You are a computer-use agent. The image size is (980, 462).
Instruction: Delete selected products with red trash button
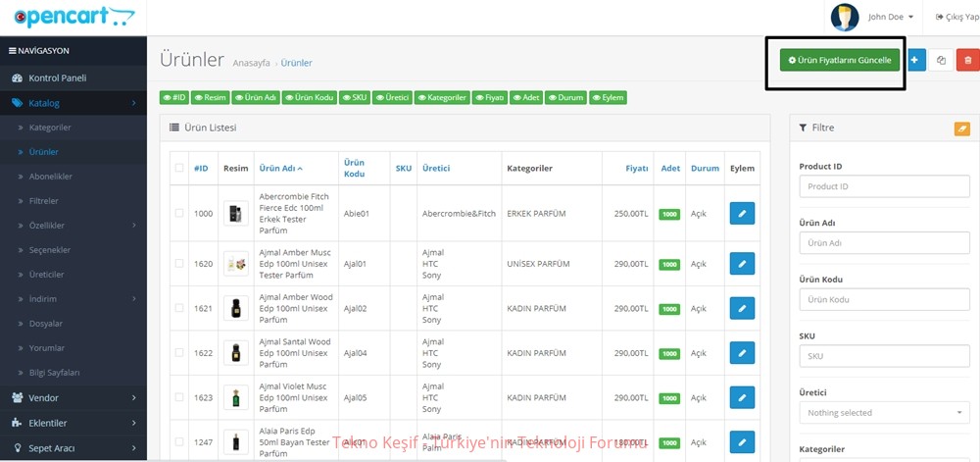point(968,60)
